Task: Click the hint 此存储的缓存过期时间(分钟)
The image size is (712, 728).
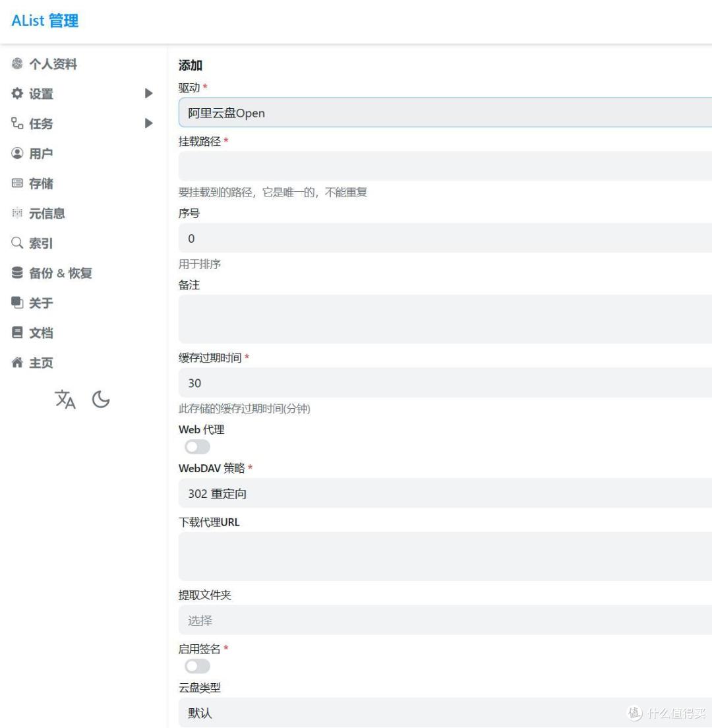Action: [245, 409]
